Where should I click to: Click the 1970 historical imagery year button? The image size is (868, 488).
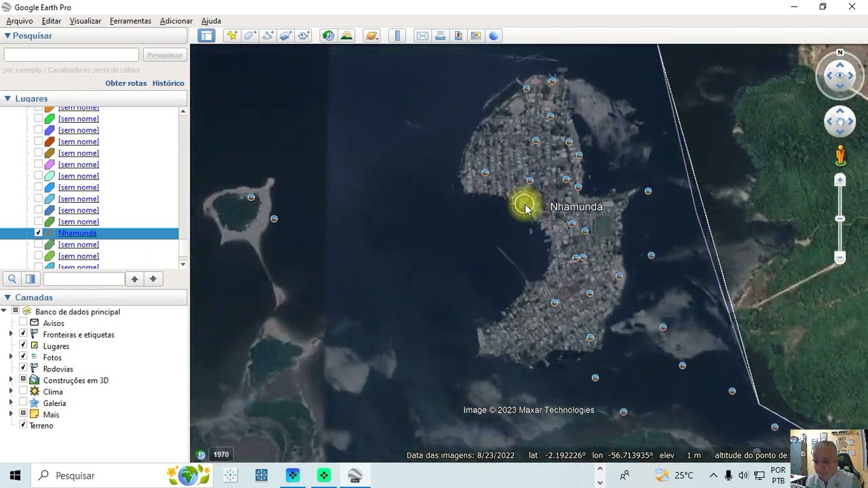click(x=221, y=455)
